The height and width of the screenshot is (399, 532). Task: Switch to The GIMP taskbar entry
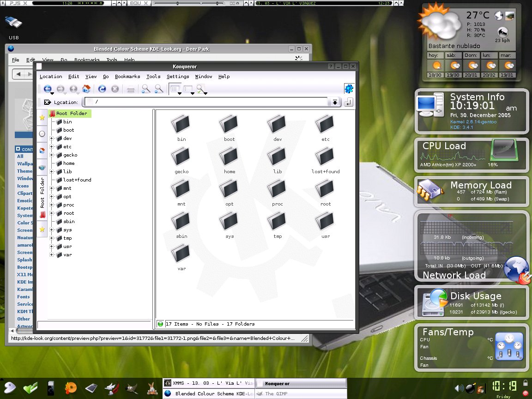click(x=301, y=393)
